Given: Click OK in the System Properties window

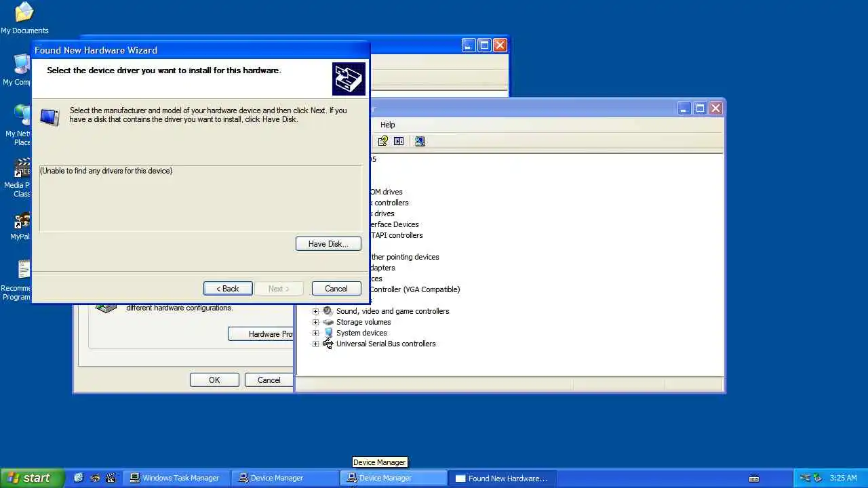Looking at the screenshot, I should 214,380.
